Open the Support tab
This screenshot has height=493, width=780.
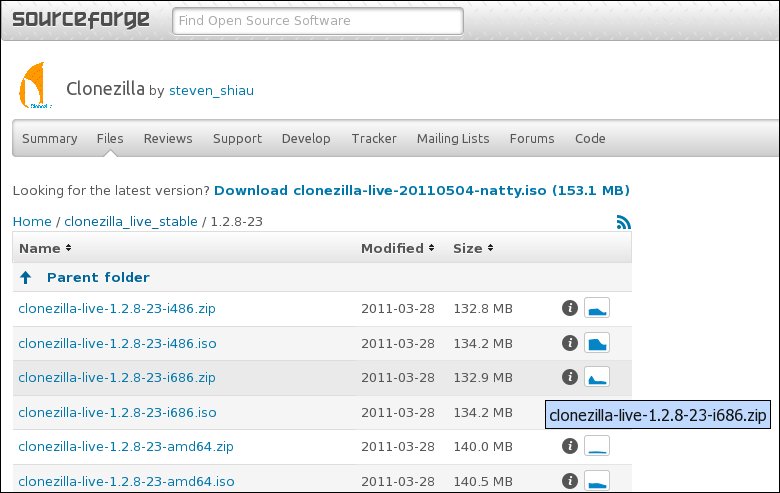pyautogui.click(x=237, y=138)
